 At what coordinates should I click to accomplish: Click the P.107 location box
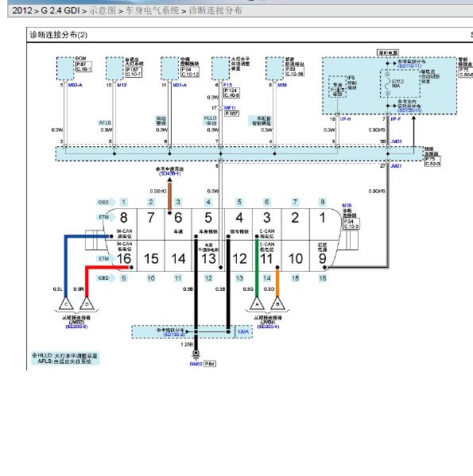click(231, 114)
